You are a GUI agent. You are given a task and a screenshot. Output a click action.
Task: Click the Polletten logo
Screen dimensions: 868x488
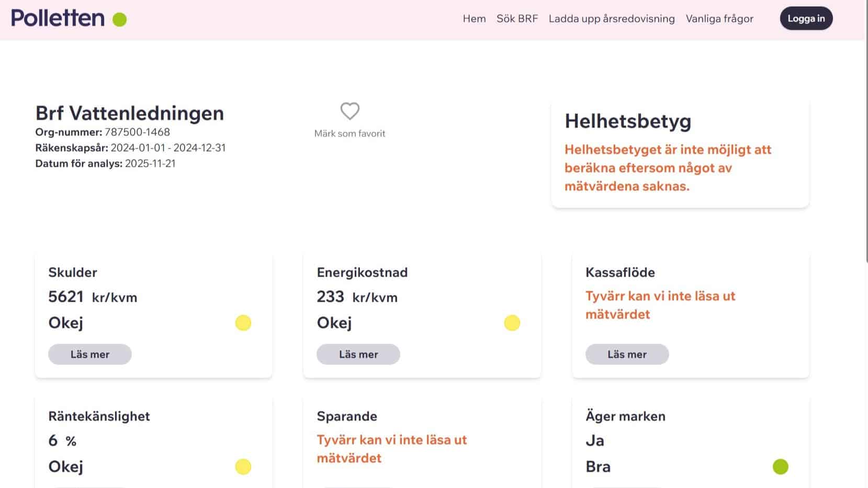(x=58, y=18)
